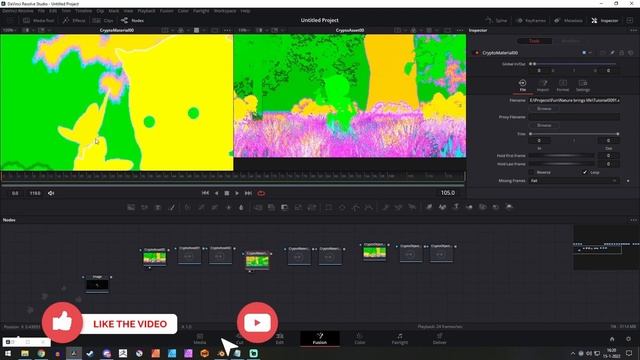The height and width of the screenshot is (360, 640).
Task: Open right viewer options three-dot menu
Action: 460,30
